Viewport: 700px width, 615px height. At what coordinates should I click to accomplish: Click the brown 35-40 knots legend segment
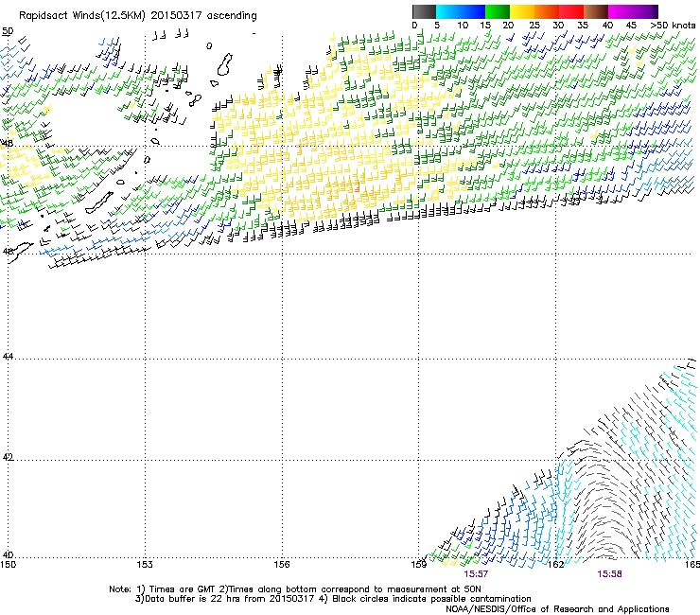tap(596, 11)
